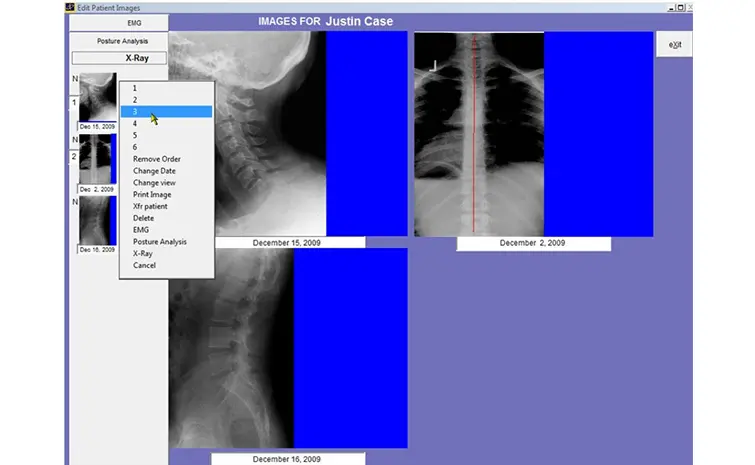Click the order number 1 beside first thumbnail
The height and width of the screenshot is (465, 755).
pos(74,103)
